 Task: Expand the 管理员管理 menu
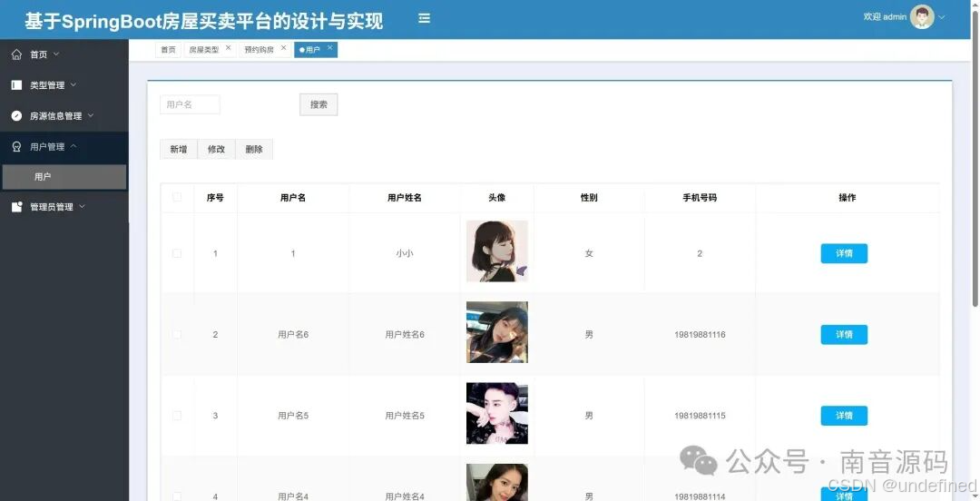(82, 206)
